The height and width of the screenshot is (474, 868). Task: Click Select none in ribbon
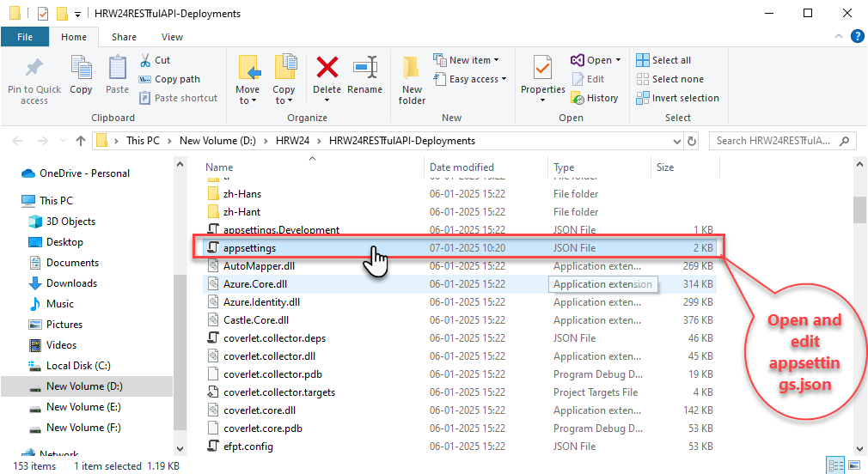tap(669, 79)
